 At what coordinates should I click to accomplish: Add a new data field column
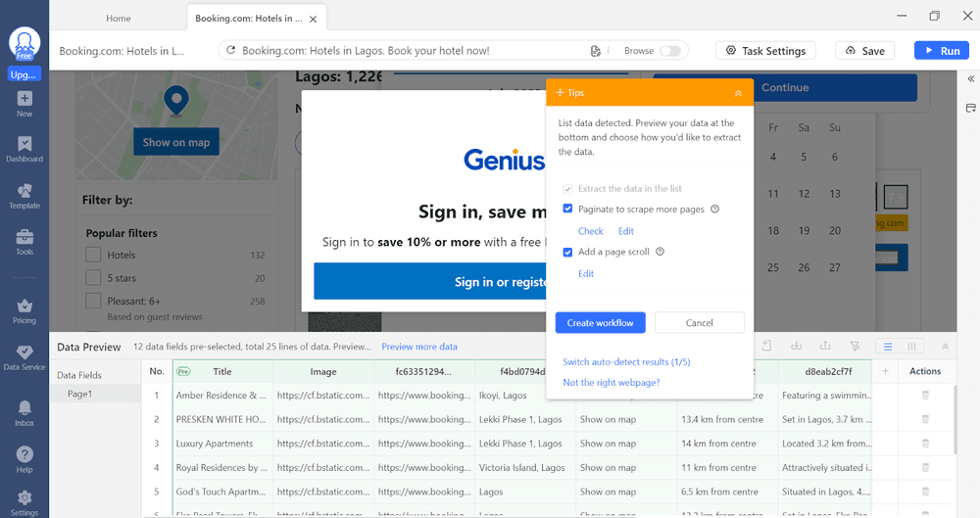point(885,371)
